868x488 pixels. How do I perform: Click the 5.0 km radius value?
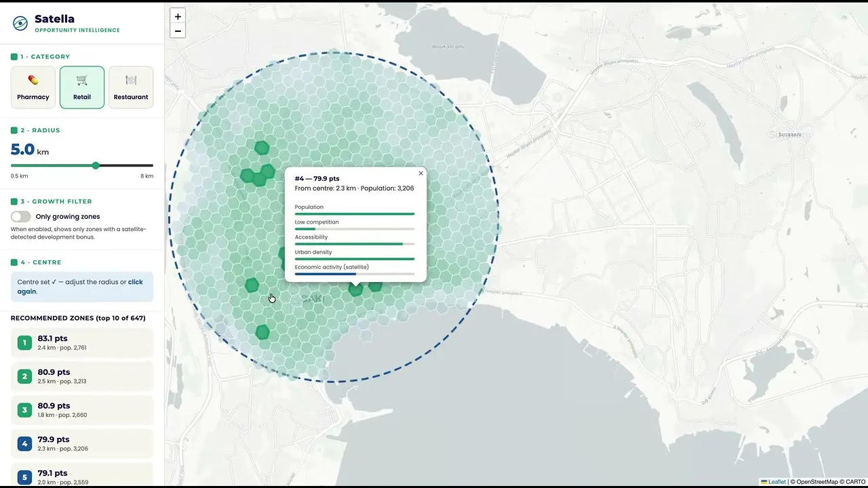click(30, 150)
